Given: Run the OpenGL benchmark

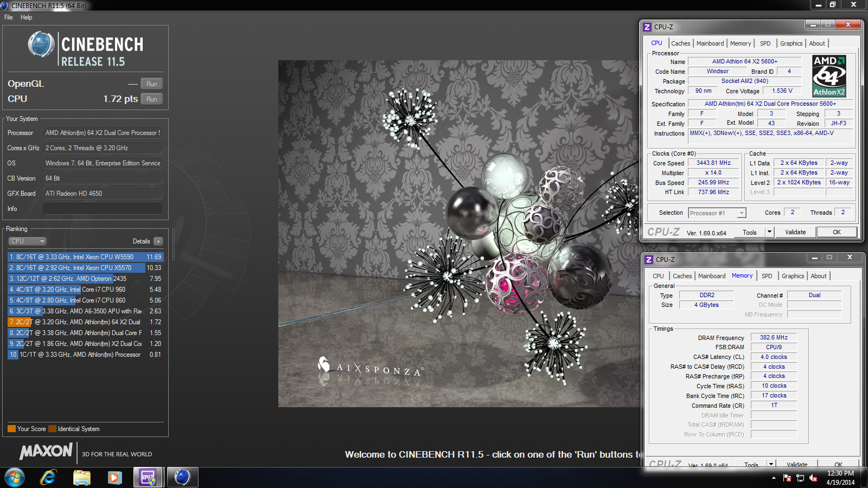Looking at the screenshot, I should click(152, 84).
